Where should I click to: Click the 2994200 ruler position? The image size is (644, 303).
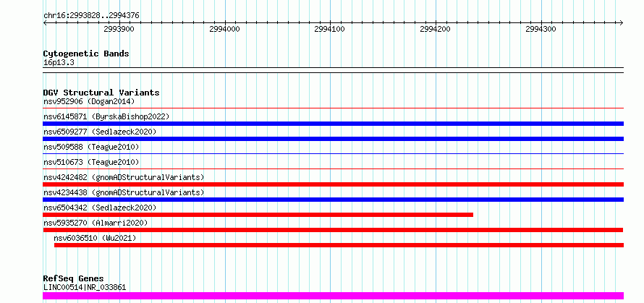[x=436, y=29]
